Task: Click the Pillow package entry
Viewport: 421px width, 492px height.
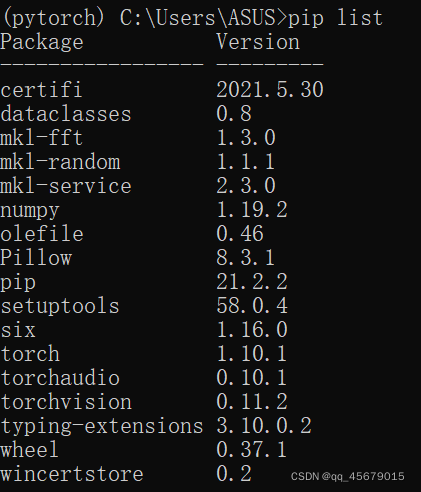Action: [36, 258]
